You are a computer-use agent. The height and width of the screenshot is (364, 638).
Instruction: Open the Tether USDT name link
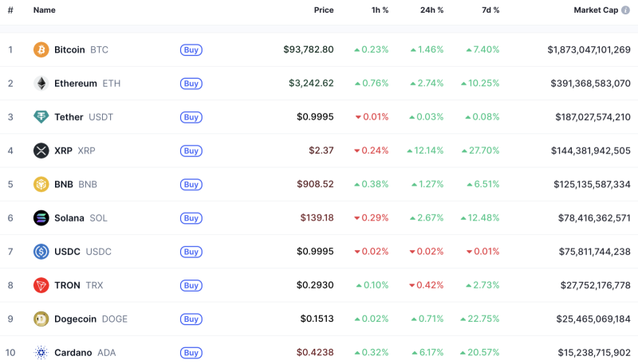(x=84, y=117)
